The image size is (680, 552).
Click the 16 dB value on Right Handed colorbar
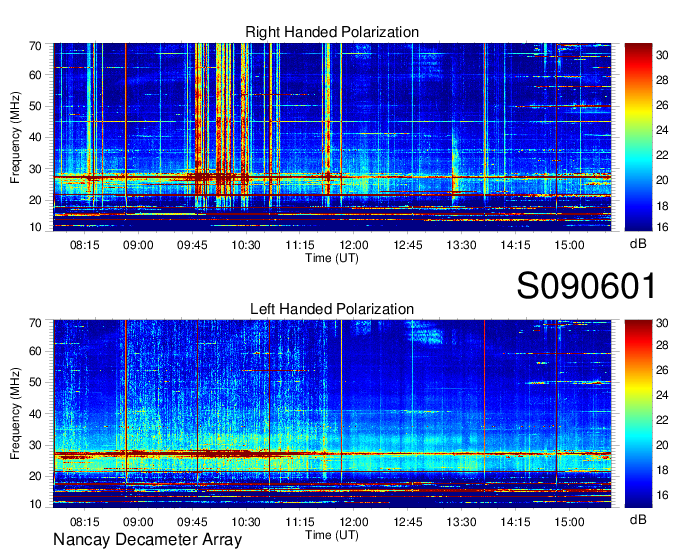pyautogui.click(x=662, y=227)
